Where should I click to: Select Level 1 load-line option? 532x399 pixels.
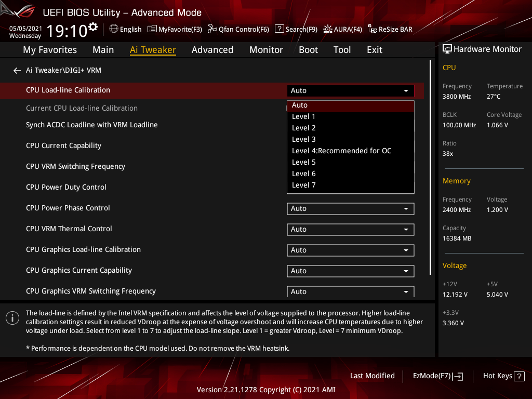pos(351,117)
